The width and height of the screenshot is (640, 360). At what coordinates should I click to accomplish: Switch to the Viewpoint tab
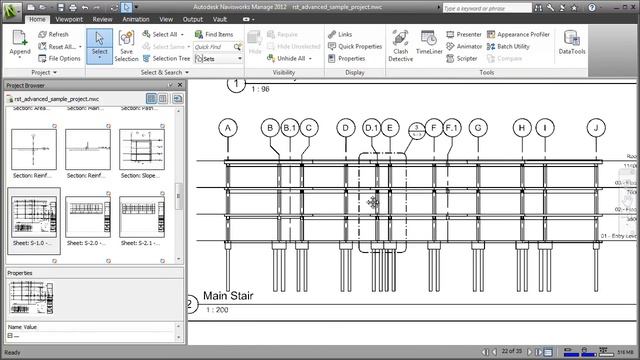pos(69,19)
